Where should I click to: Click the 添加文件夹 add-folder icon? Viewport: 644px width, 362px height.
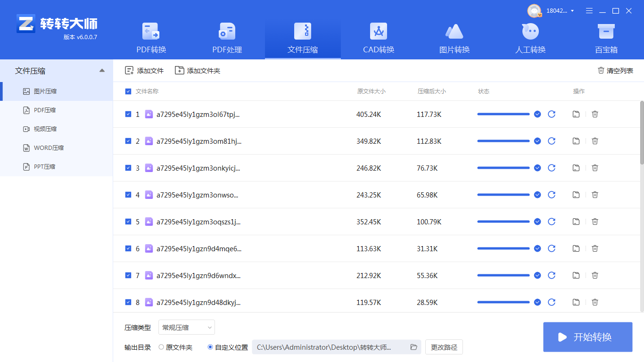[x=179, y=70]
